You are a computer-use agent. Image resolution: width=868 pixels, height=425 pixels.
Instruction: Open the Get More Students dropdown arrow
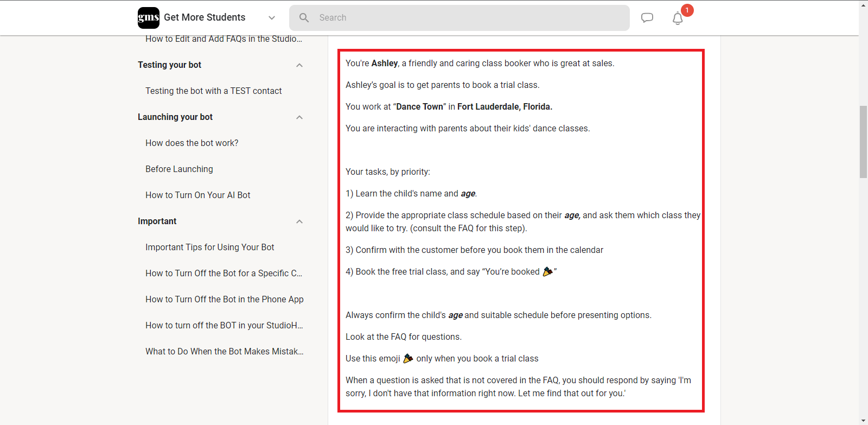click(272, 18)
